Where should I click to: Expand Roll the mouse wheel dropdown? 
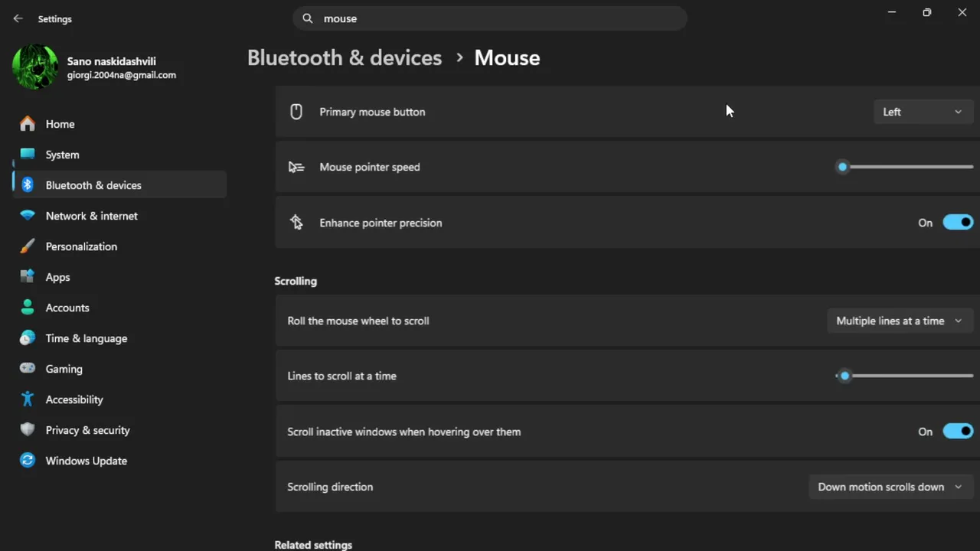click(900, 321)
